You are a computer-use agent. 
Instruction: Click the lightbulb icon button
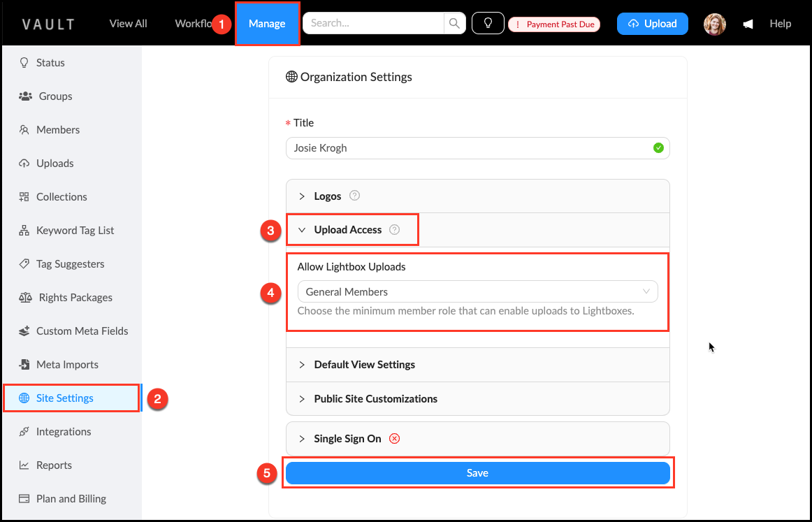(488, 24)
